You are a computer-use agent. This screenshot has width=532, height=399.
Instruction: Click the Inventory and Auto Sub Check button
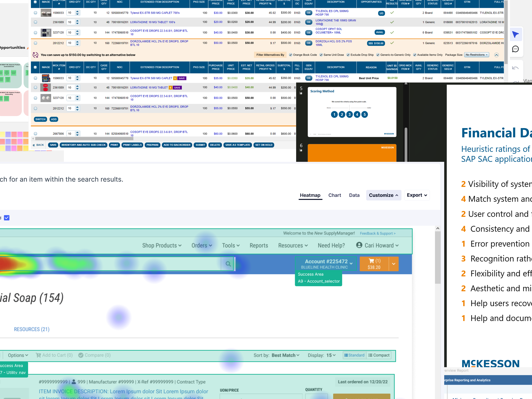(83, 145)
